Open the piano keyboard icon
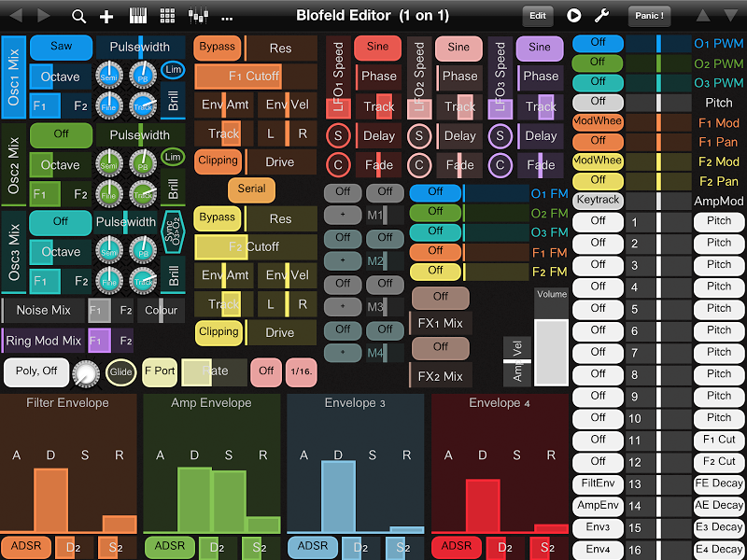This screenshot has width=747, height=560. [137, 16]
